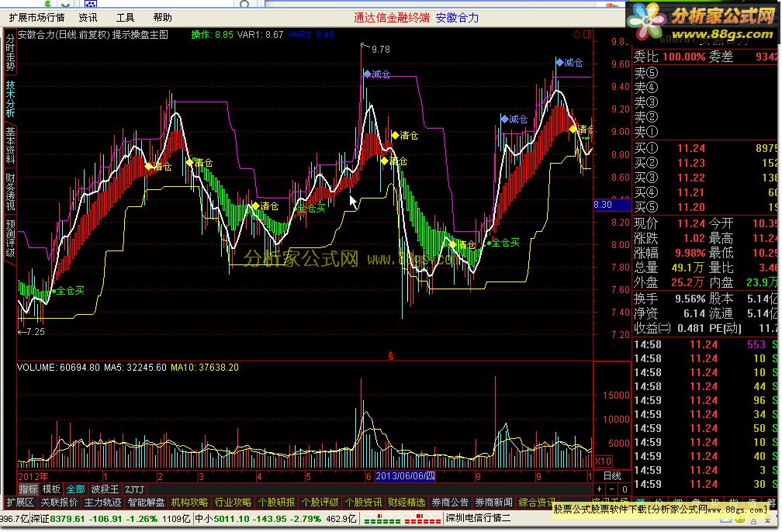782x532 pixels.
Task: Click the 2013/06/06/四 date marker on timeline
Action: tap(405, 476)
